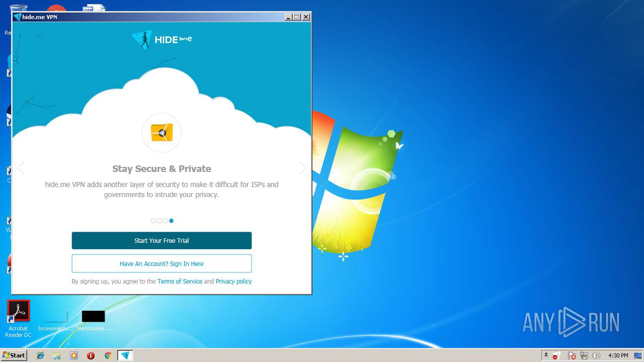Click the hide.me VPN description text

coord(162,190)
